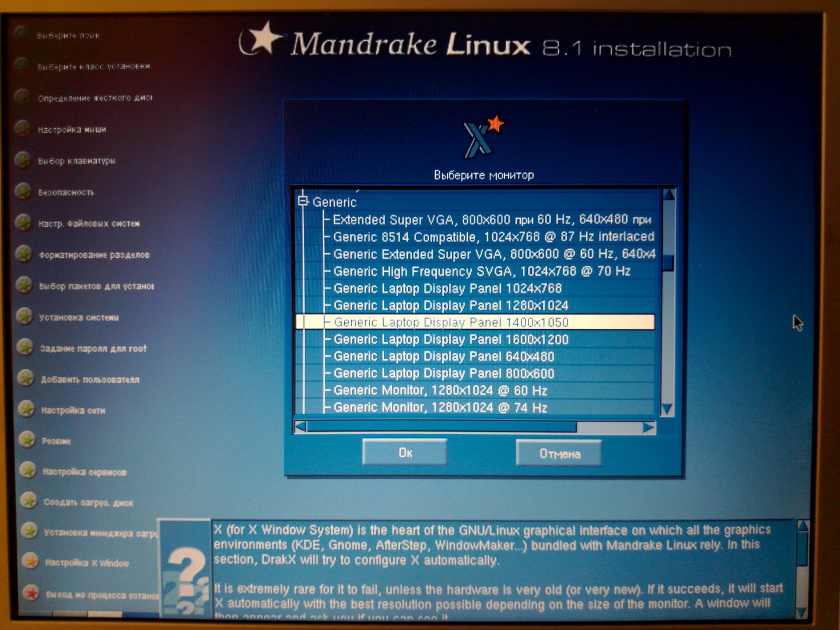Select 'Extended Super VGA, 800x600' monitor entry
840x630 pixels.
pyautogui.click(x=492, y=220)
